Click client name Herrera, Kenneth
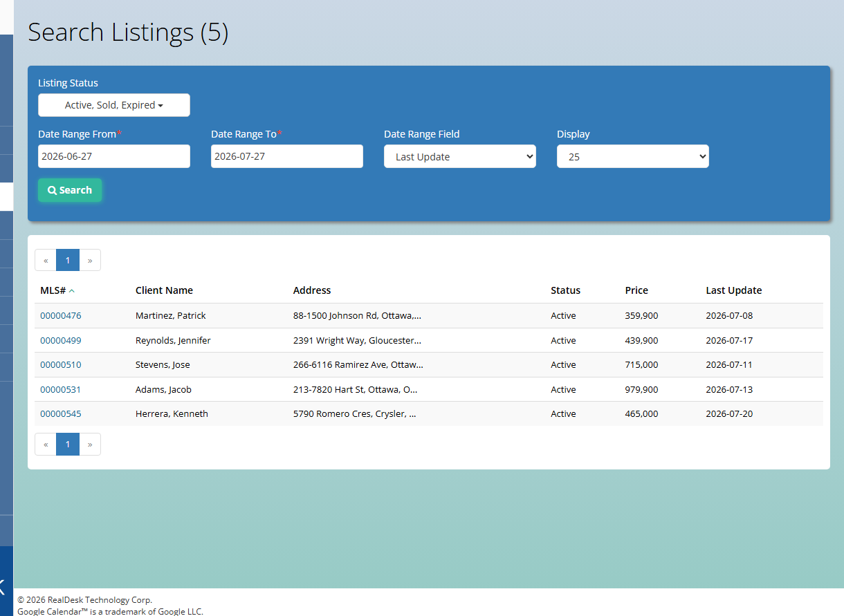This screenshot has width=844, height=616. click(172, 413)
